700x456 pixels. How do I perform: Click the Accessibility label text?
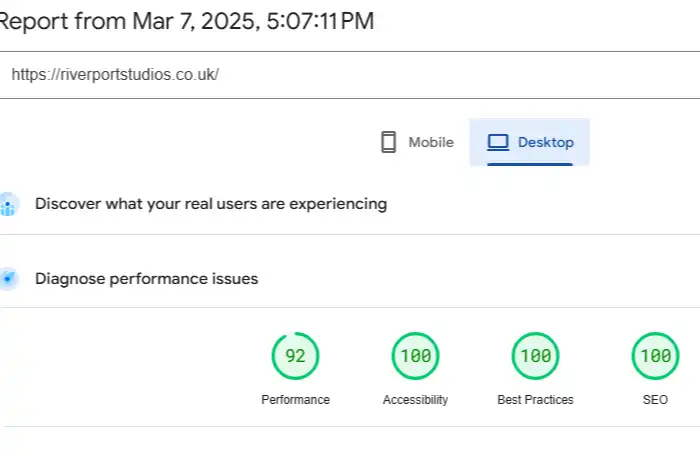pos(415,400)
